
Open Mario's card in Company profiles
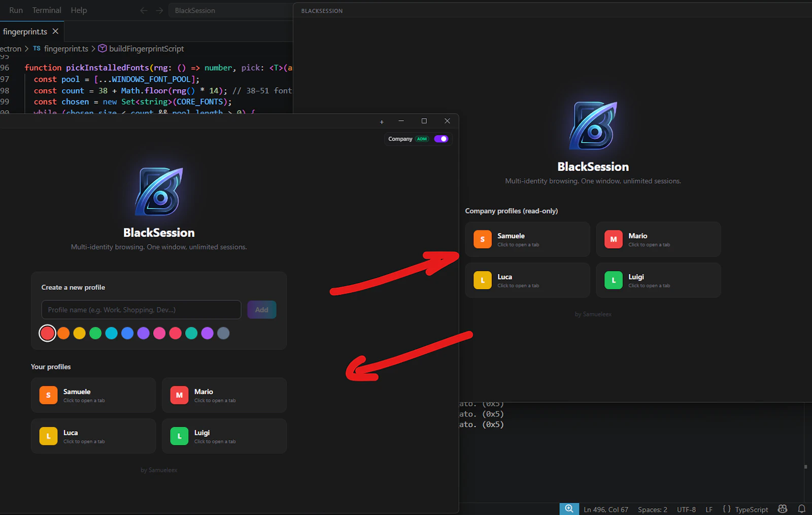(659, 239)
